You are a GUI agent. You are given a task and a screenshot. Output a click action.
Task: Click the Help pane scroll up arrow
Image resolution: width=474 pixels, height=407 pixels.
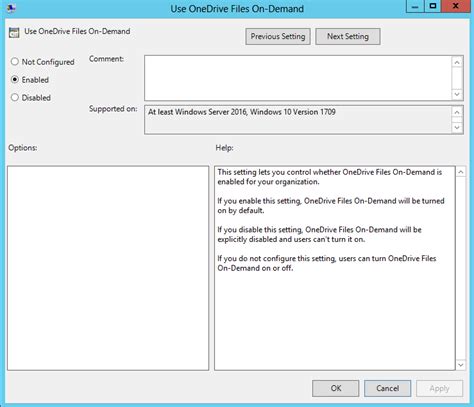[461, 172]
